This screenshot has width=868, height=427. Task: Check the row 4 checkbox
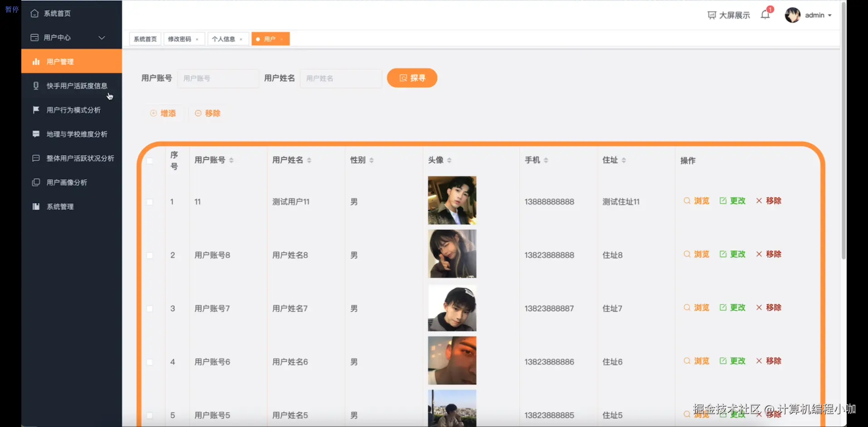pyautogui.click(x=150, y=362)
